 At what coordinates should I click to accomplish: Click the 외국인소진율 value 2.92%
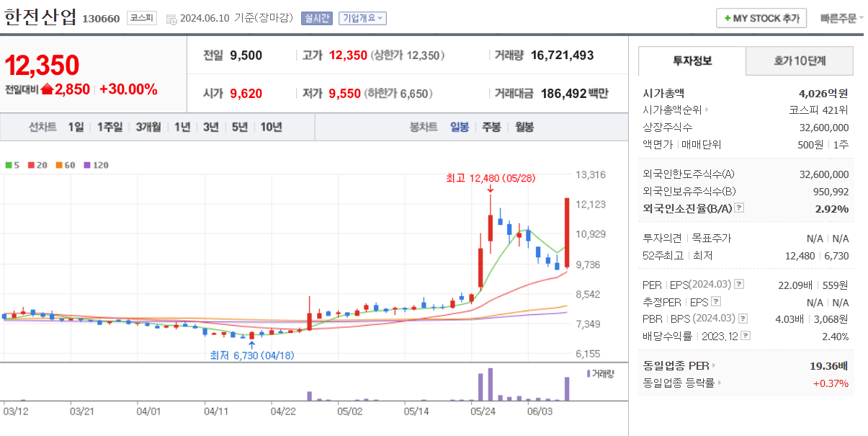833,209
